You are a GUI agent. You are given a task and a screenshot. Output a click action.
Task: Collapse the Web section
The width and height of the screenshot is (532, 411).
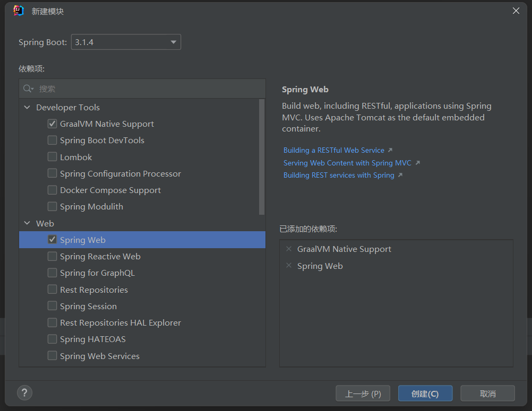coord(27,223)
